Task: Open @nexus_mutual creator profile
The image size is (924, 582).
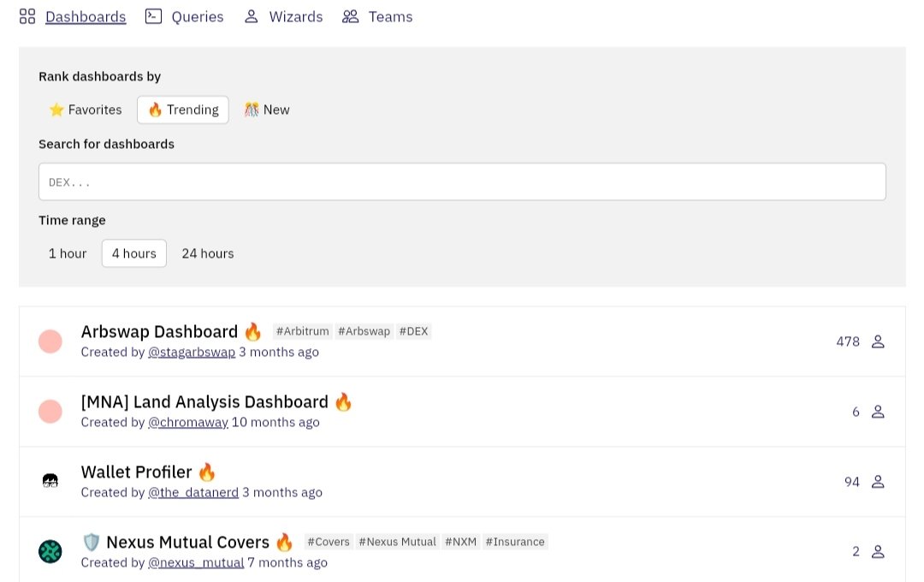Action: point(196,562)
